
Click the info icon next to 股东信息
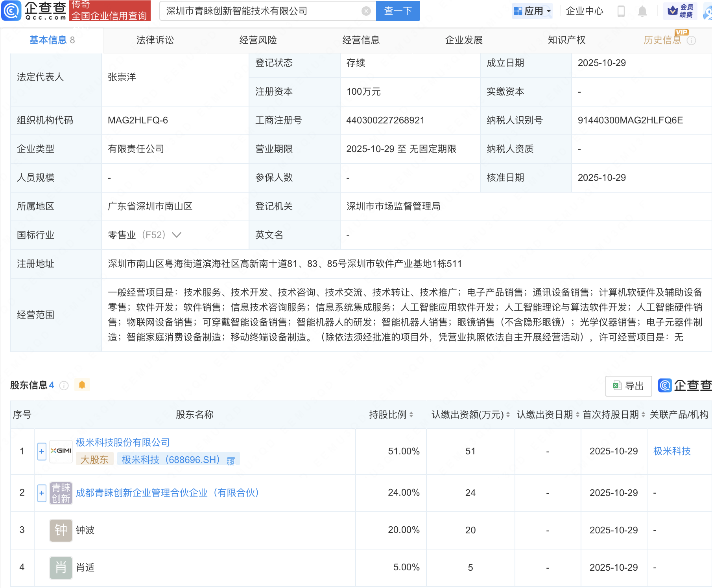[x=64, y=386]
